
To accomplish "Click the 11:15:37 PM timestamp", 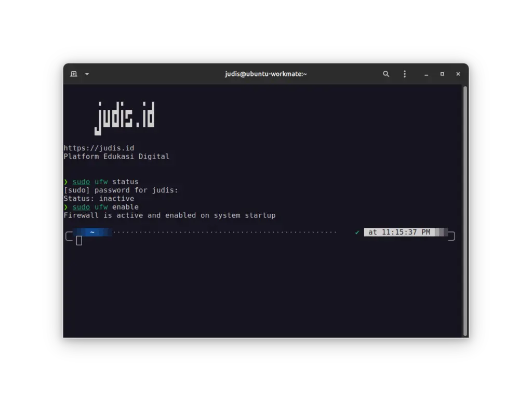I will tap(399, 232).
